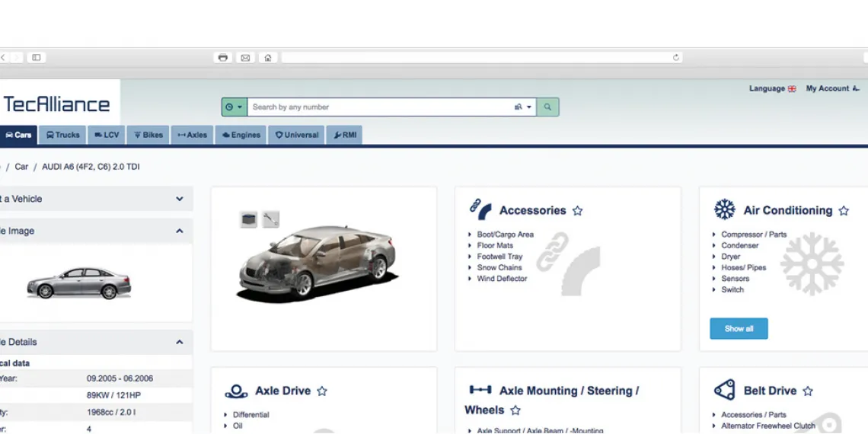Click the silver Audi vehicle image
Viewport: 868px width, 434px height.
[79, 283]
